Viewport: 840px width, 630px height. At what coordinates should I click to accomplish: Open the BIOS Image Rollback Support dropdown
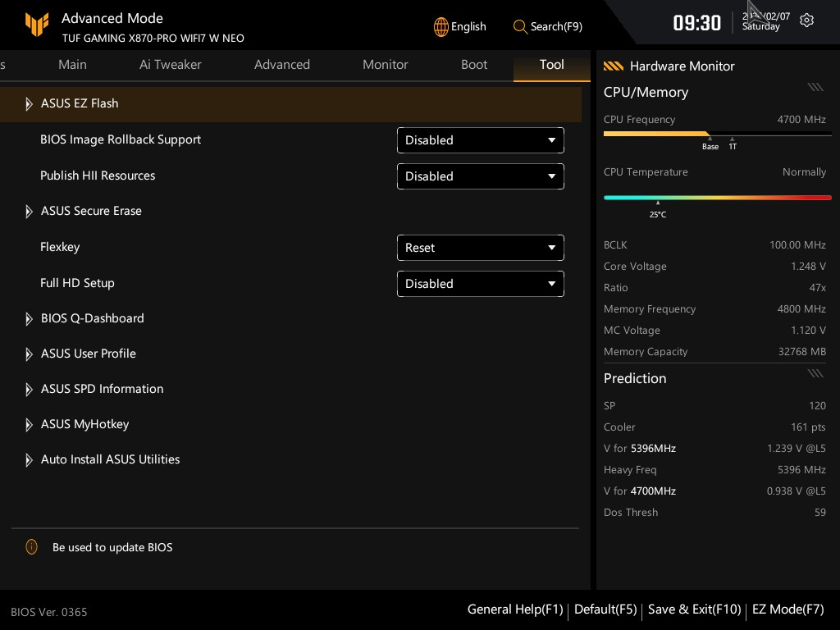coord(480,140)
